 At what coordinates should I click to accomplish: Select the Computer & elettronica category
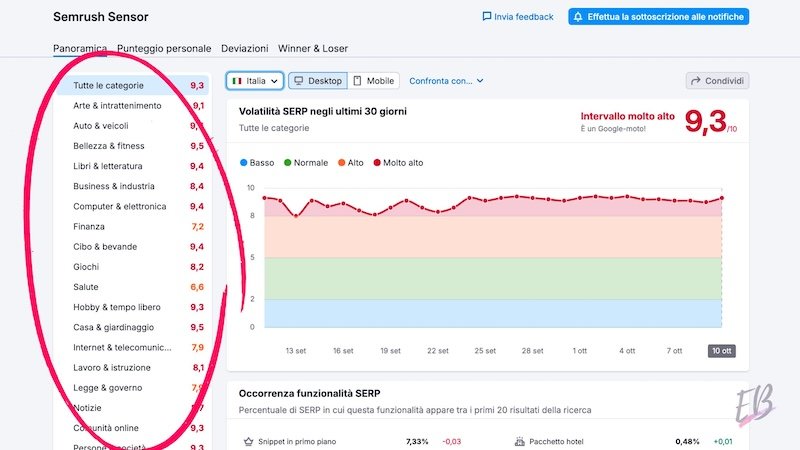pyautogui.click(x=133, y=206)
